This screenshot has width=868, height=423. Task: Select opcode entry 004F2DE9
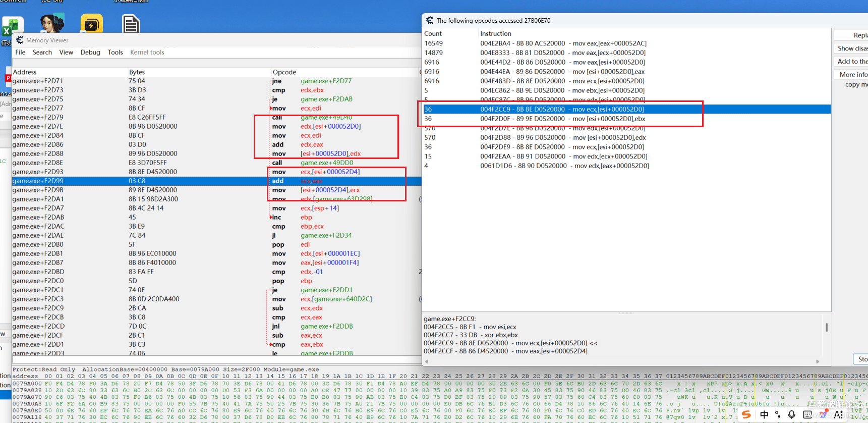point(626,147)
